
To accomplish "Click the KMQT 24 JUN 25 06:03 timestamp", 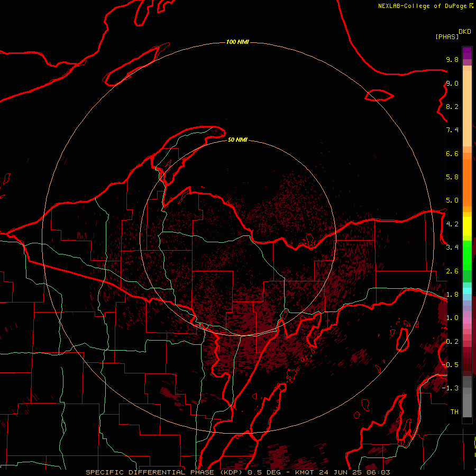I will [342, 472].
